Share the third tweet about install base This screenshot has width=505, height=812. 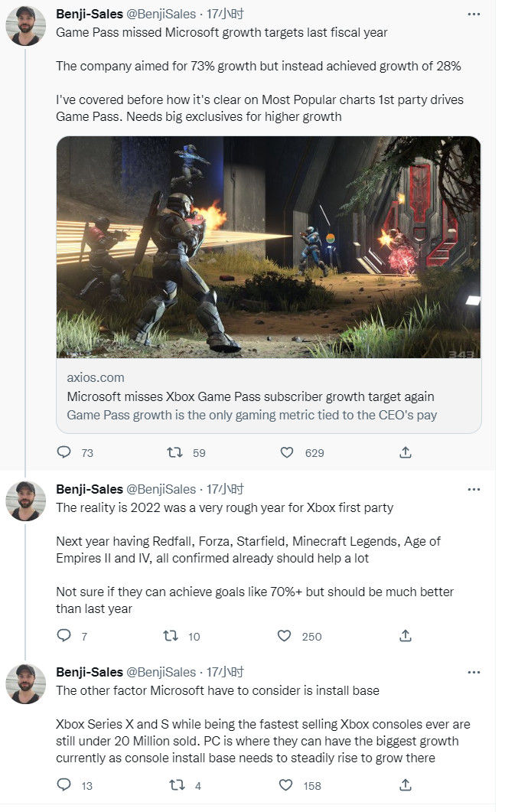point(406,785)
